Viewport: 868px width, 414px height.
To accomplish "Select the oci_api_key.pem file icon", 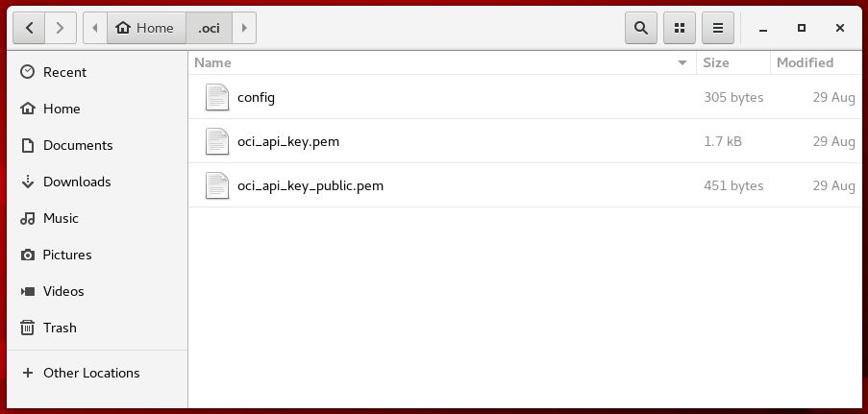I will tap(217, 141).
